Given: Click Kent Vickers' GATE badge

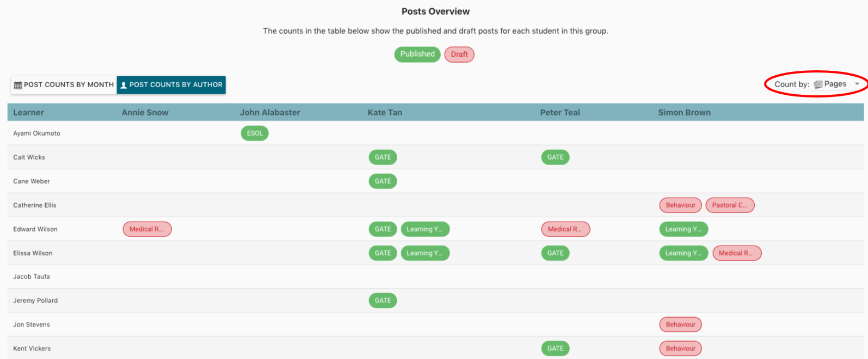Looking at the screenshot, I should tap(555, 349).
